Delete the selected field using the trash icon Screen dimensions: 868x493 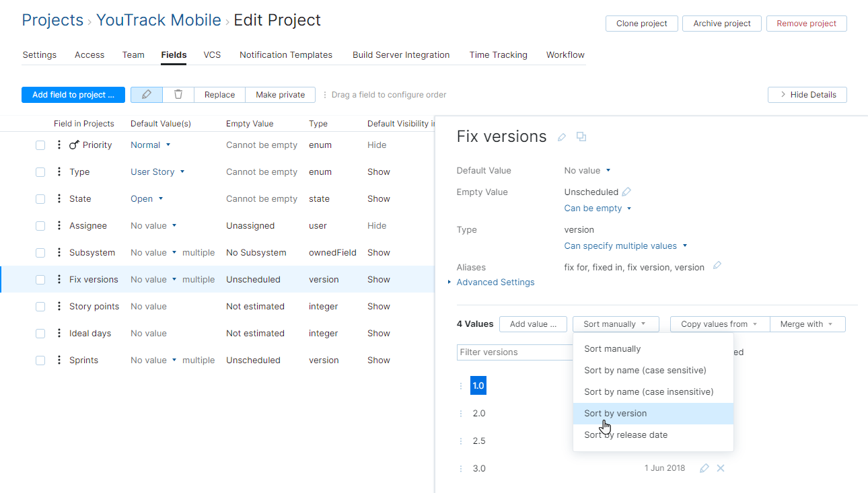[x=178, y=94]
